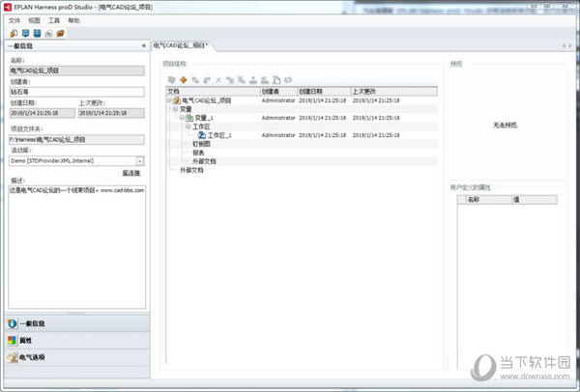Select the 电气CAD论坛_项目* document tab
Image resolution: width=580 pixels, height=392 pixels.
click(181, 45)
